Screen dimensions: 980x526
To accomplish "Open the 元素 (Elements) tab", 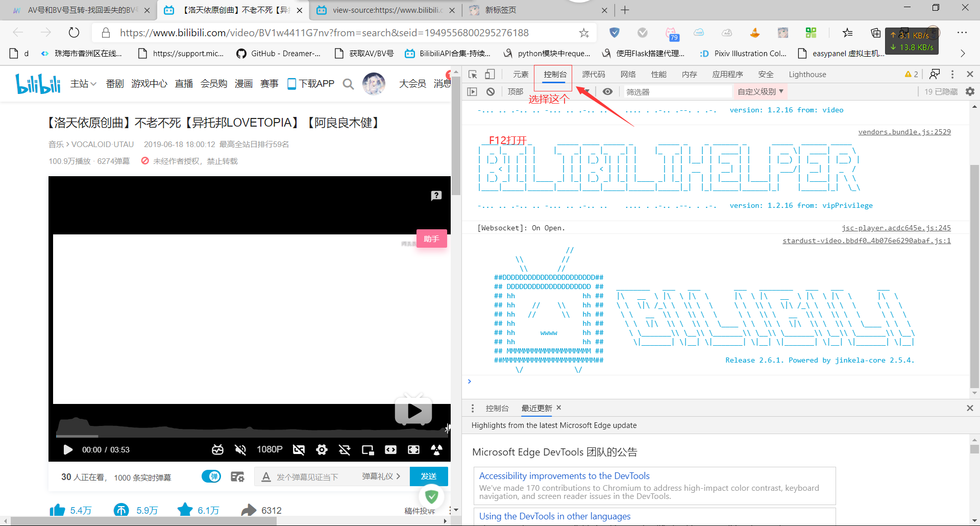I will (521, 75).
